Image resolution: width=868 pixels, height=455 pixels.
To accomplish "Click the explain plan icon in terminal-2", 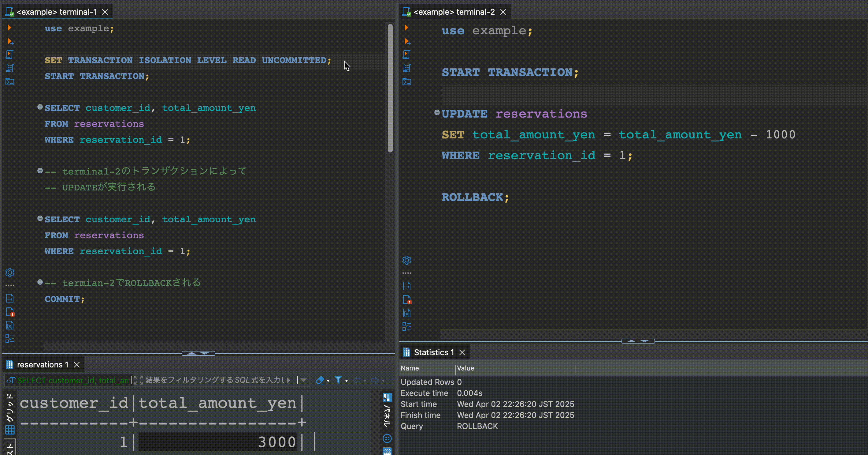I will tap(406, 68).
